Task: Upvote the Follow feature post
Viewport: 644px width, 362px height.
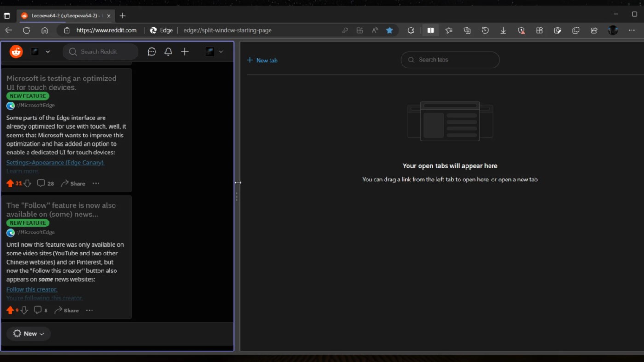Action: (10, 310)
